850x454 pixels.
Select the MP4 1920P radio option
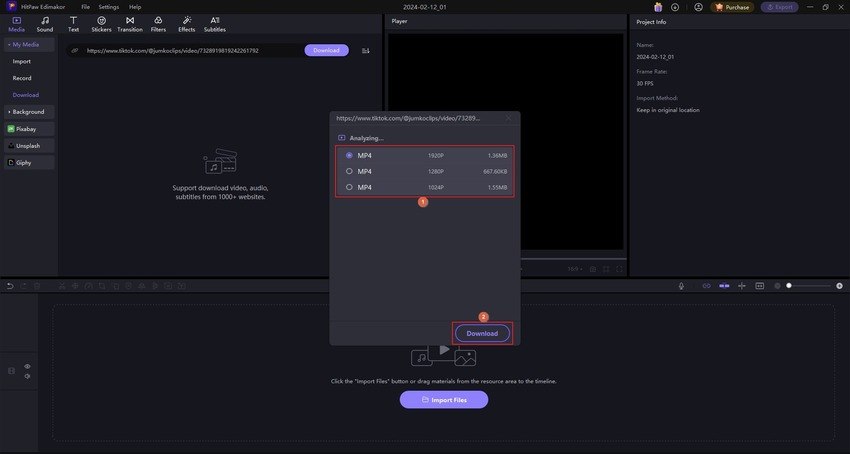[x=349, y=156]
